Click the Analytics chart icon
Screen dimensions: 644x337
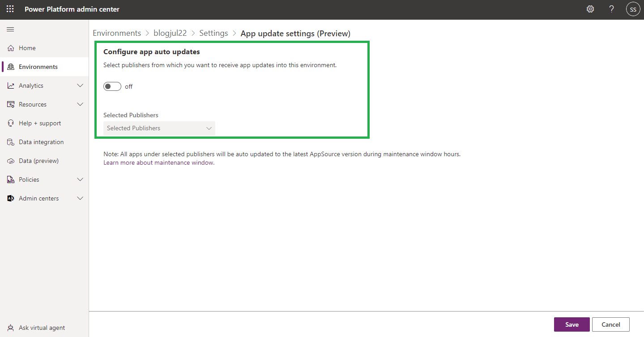[x=11, y=85]
